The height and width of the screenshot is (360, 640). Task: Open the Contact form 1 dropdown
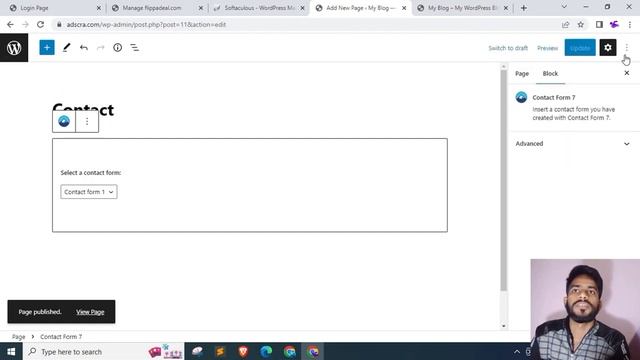(x=89, y=192)
